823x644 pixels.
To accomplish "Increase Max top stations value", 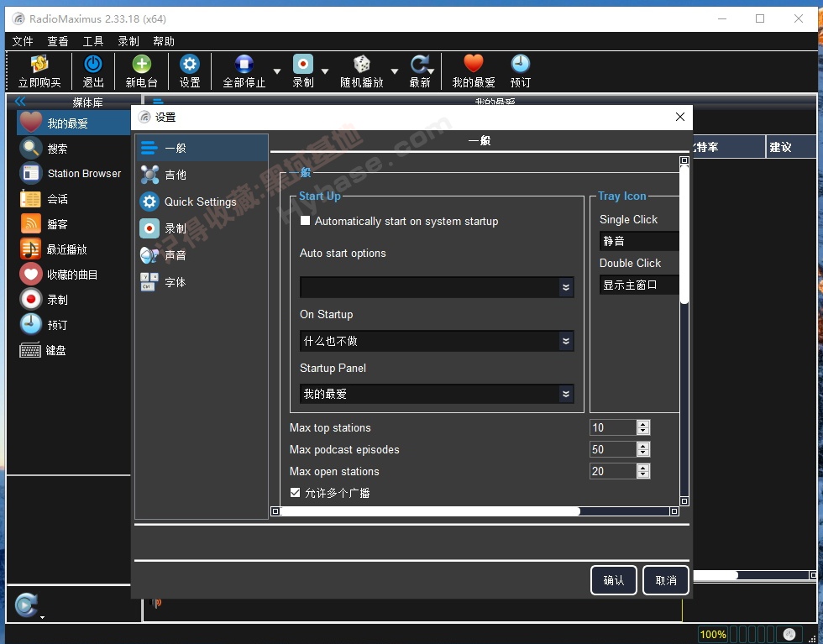I will 643,424.
